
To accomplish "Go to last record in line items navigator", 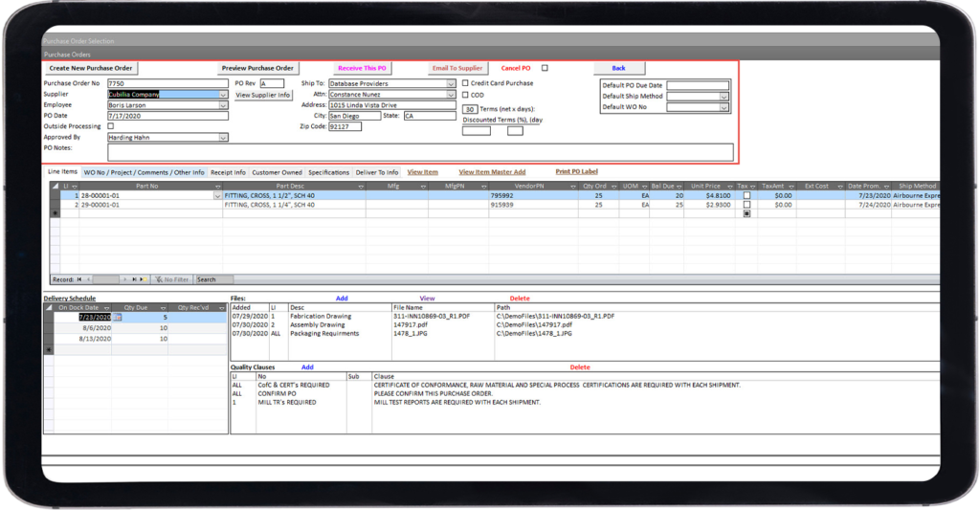I will [x=134, y=279].
